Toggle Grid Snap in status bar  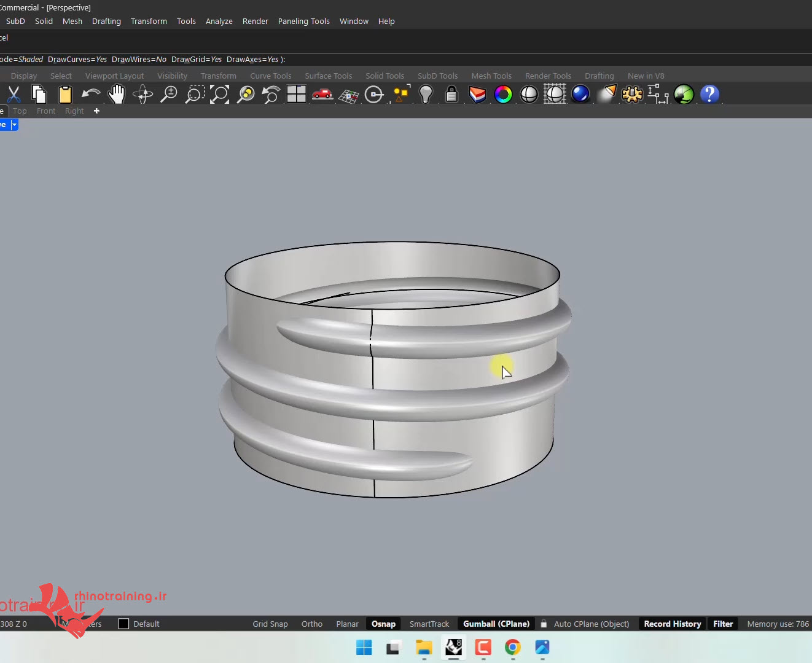(270, 624)
